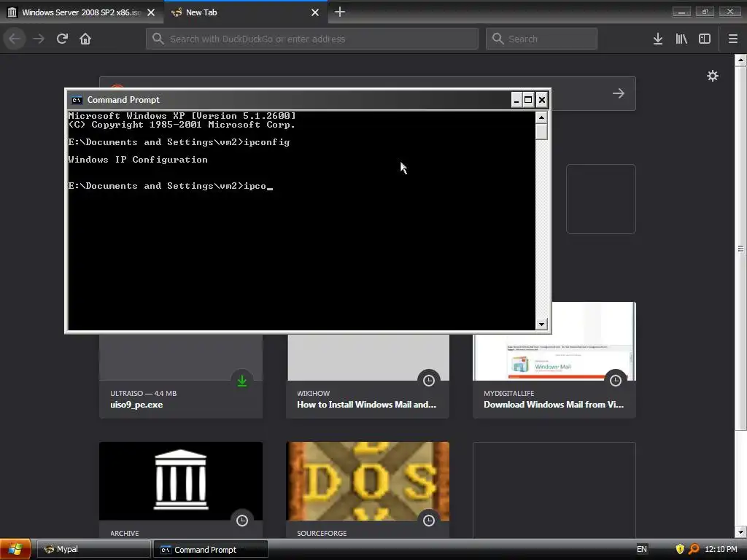Click the ARCHIVE tile label
Screen dimensions: 747x560
[124, 533]
